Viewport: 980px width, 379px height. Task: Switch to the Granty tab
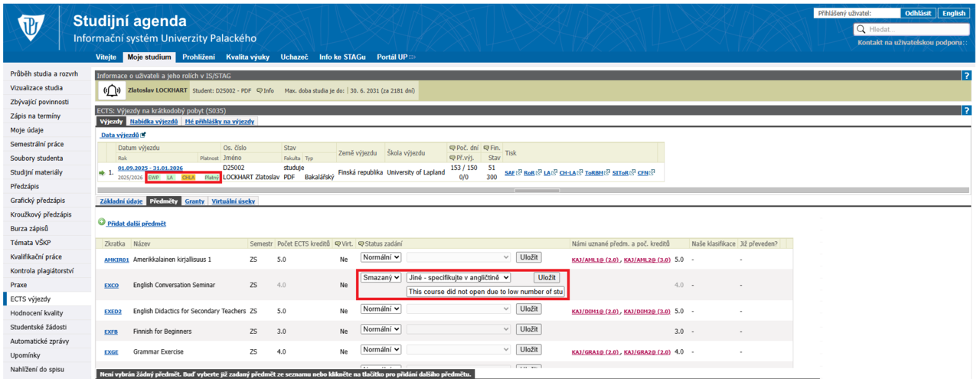[194, 201]
